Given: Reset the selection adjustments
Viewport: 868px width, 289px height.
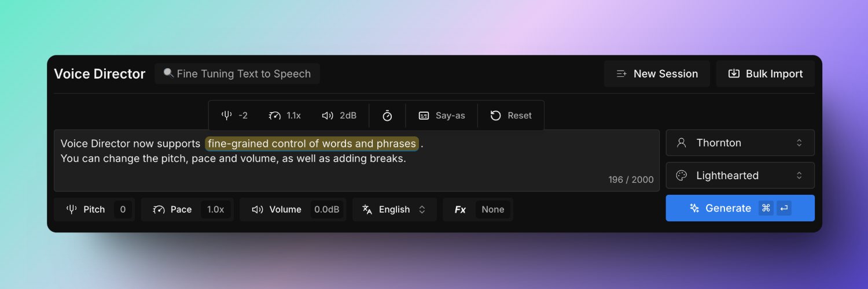Looking at the screenshot, I should click(x=511, y=116).
